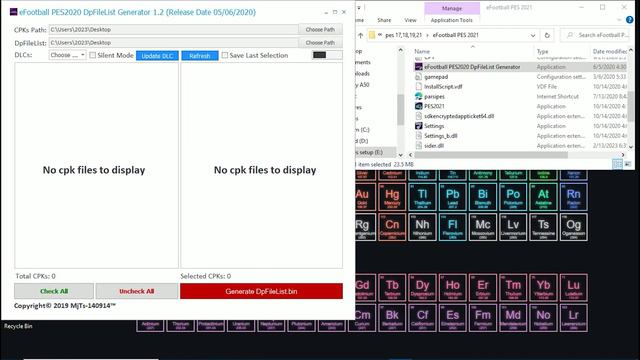Viewport: 640px width, 360px height.
Task: Open Recycle Bin on desktop
Action: coord(18,326)
